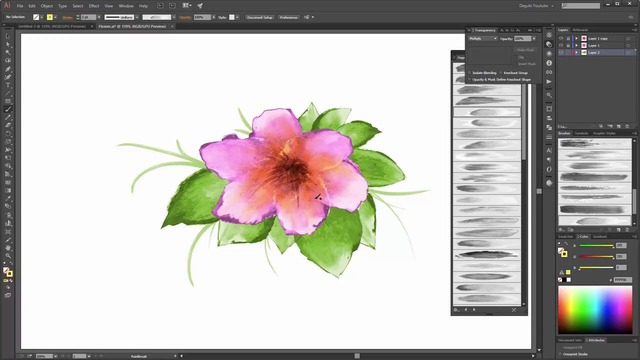Open the Info dock icon
Viewport: 640px width, 360px height.
tap(549, 63)
